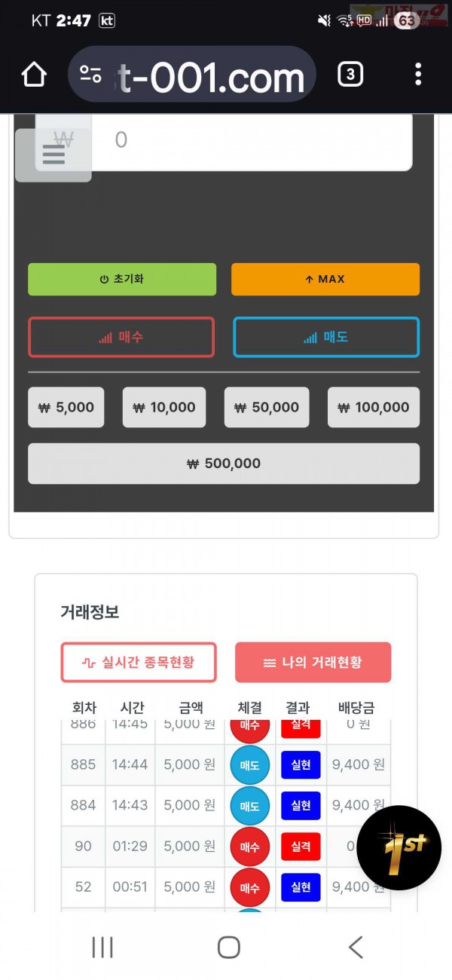This screenshot has height=980, width=452.
Task: Open the browser three-dot overflow menu
Action: click(418, 73)
